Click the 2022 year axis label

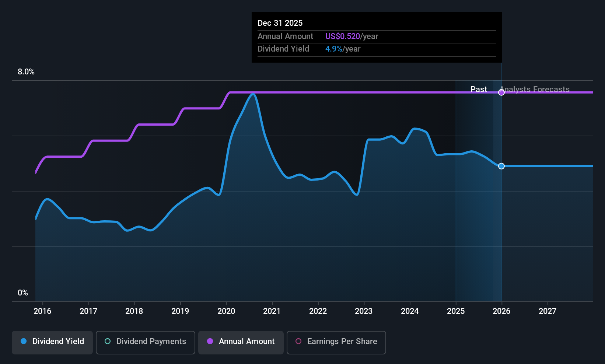coord(318,311)
